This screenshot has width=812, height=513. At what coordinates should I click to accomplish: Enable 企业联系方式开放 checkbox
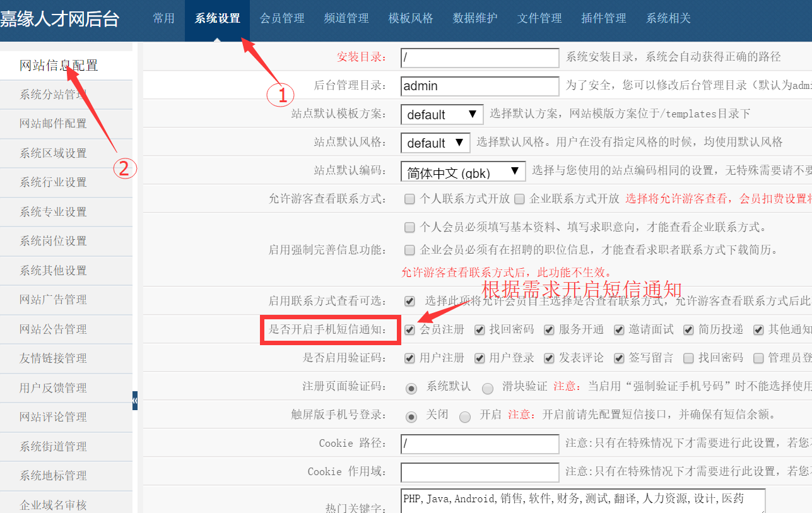(519, 199)
